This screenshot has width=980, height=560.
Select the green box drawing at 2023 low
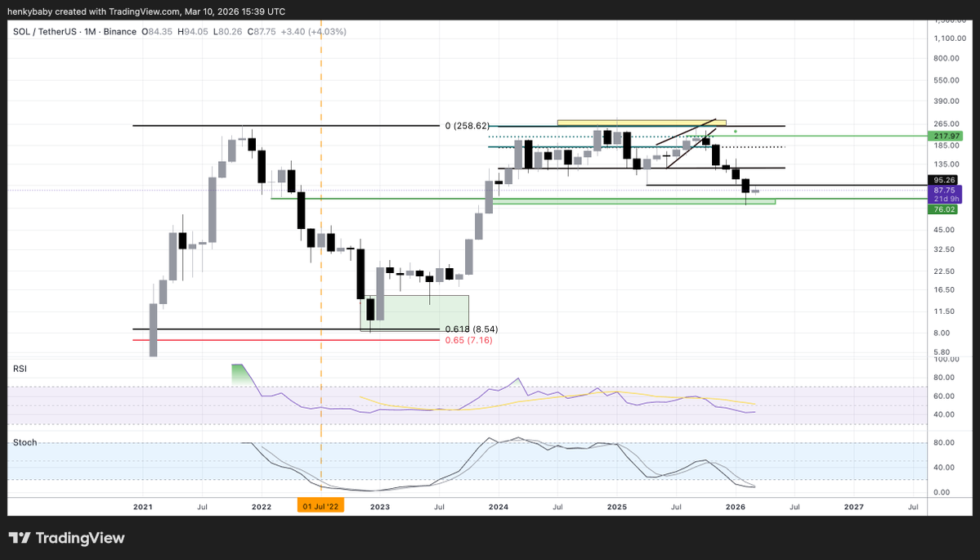click(414, 312)
